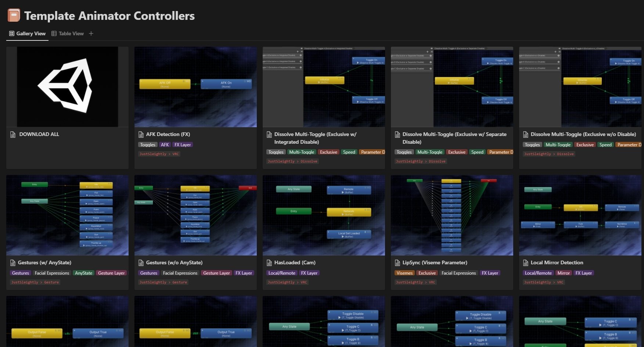
Task: Click the notebook icon beside the page title
Action: coord(14,15)
